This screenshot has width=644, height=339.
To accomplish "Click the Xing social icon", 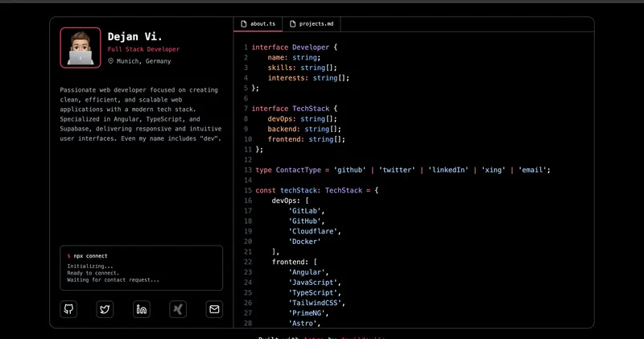I will pyautogui.click(x=178, y=309).
